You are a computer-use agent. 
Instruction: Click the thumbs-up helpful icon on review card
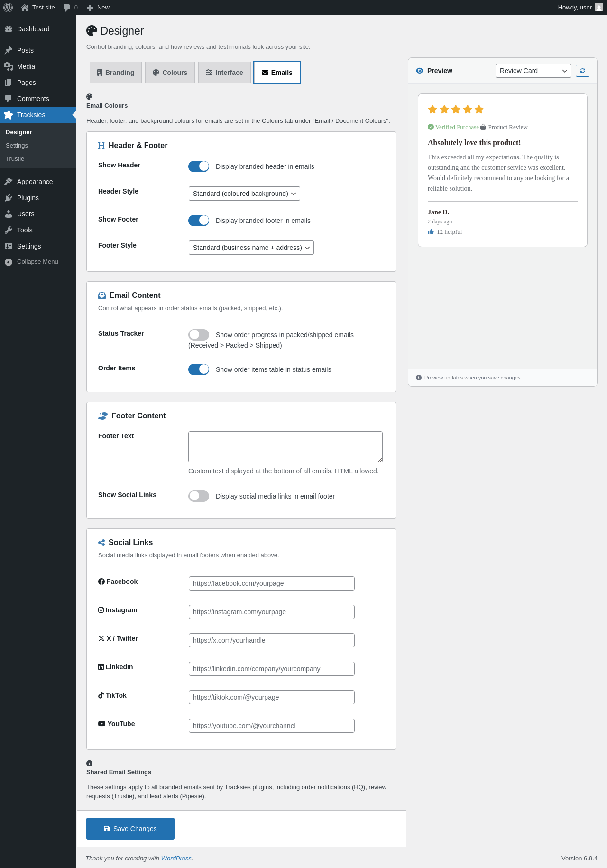(x=431, y=232)
